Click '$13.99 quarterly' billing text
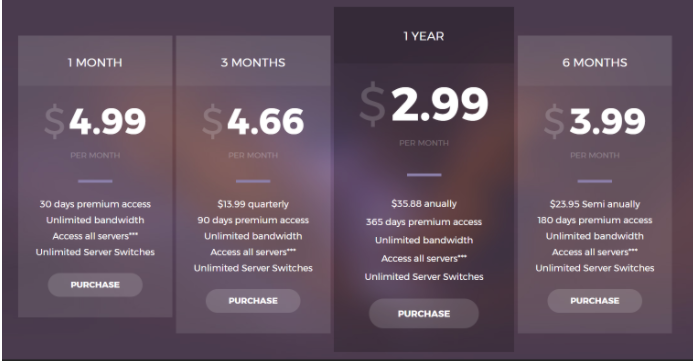The height and width of the screenshot is (361, 693). (x=253, y=204)
